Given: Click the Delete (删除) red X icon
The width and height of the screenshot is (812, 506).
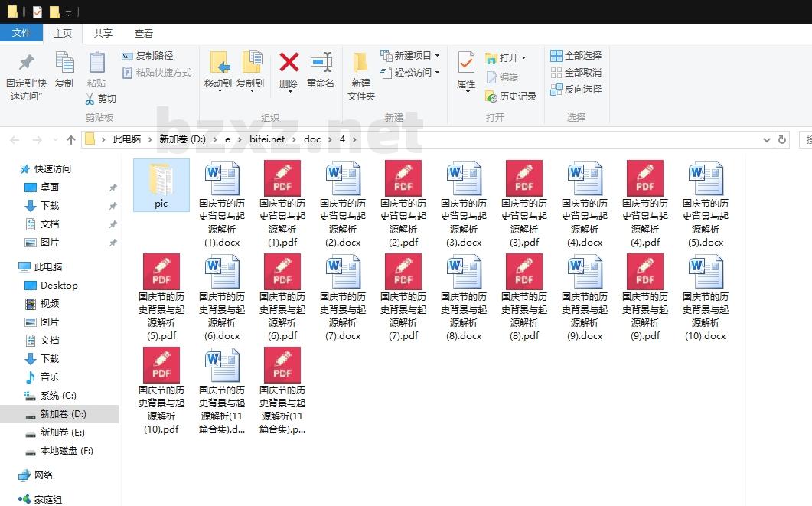Looking at the screenshot, I should pos(289,64).
